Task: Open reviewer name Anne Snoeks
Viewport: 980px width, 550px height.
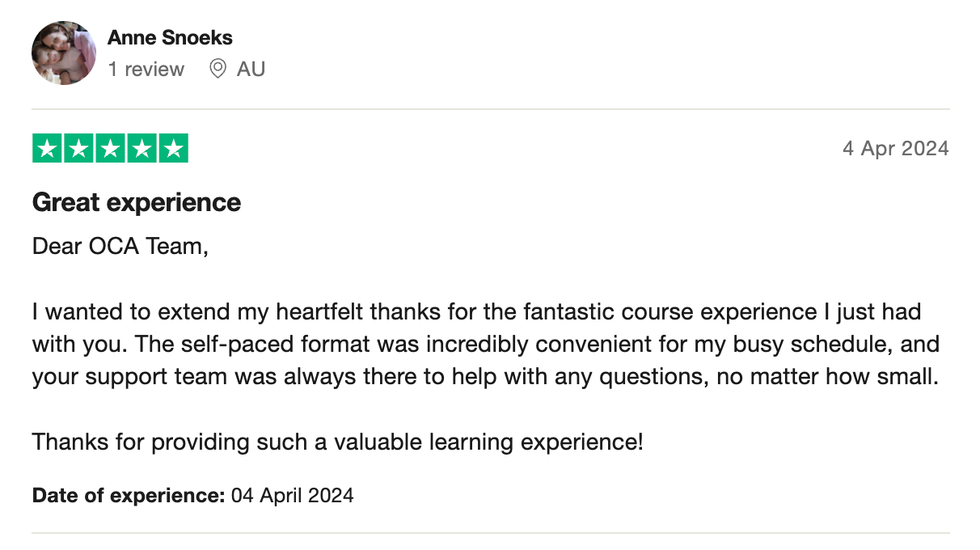Action: coord(170,37)
